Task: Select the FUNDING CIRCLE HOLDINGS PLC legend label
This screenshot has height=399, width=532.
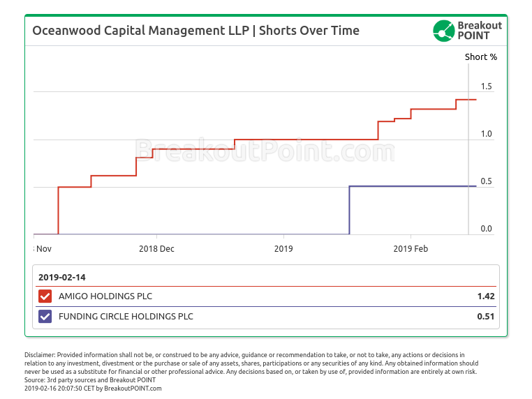Action: coord(126,316)
